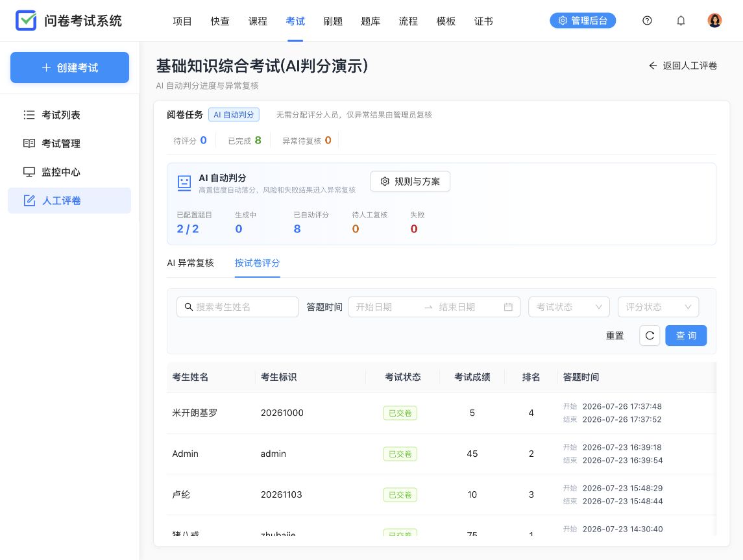
Task: Click candidate name 卢纶
Action: [x=181, y=494]
